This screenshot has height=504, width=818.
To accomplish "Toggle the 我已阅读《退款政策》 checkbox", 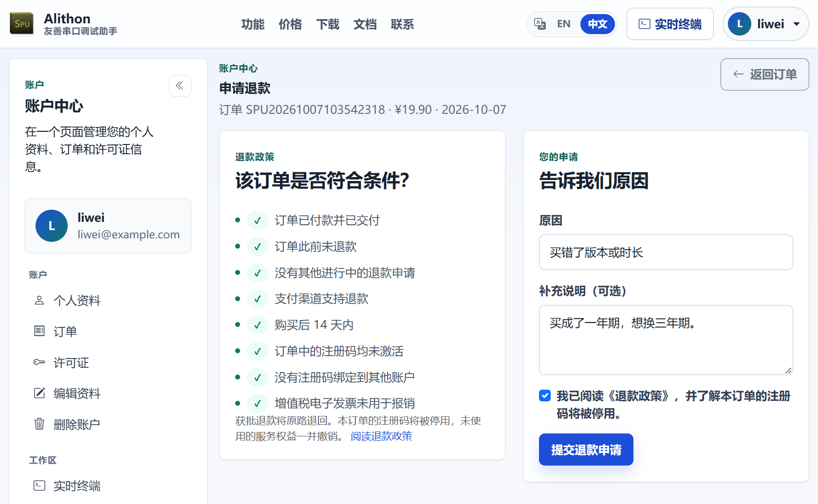I will 545,396.
